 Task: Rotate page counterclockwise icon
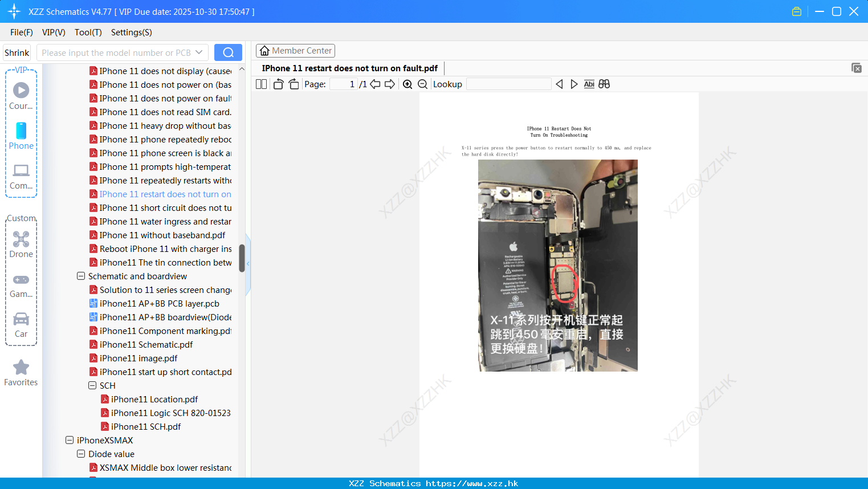click(x=278, y=84)
